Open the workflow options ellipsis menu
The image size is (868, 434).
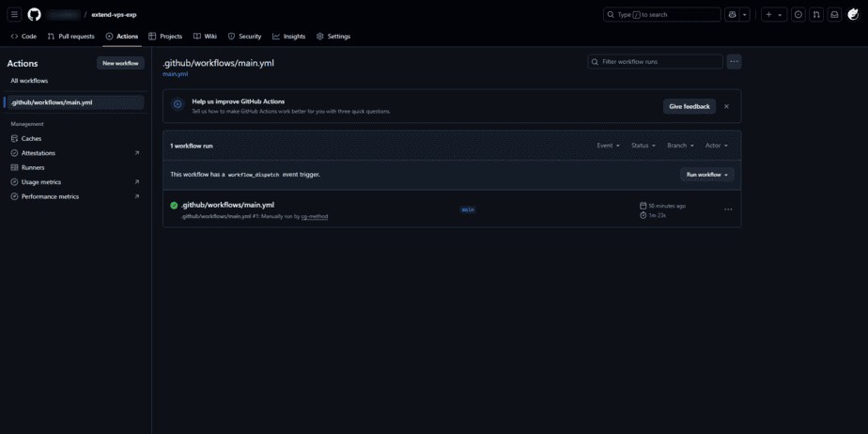coord(735,62)
